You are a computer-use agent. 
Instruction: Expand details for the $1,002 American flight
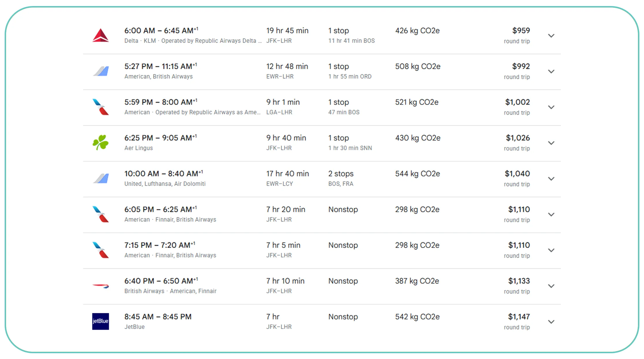pyautogui.click(x=551, y=107)
